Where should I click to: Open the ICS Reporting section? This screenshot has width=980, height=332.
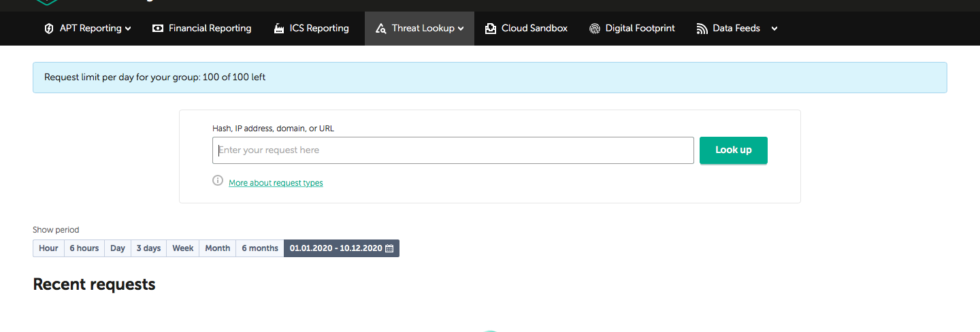pyautogui.click(x=319, y=29)
